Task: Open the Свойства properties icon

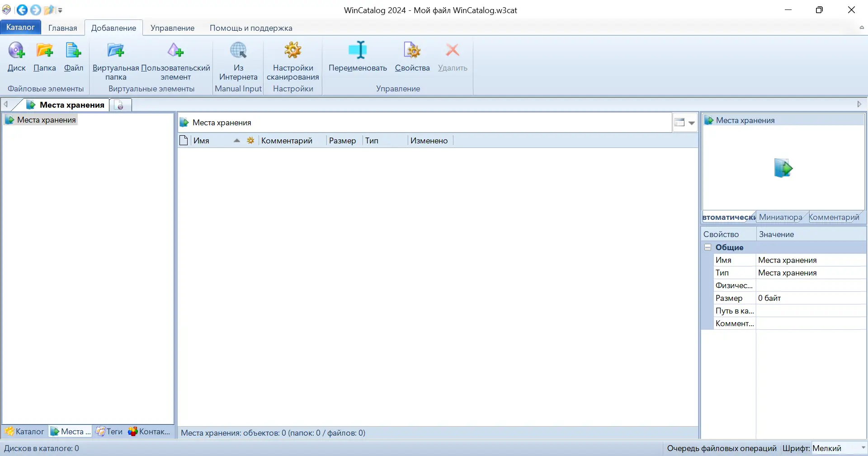Action: coord(412,51)
